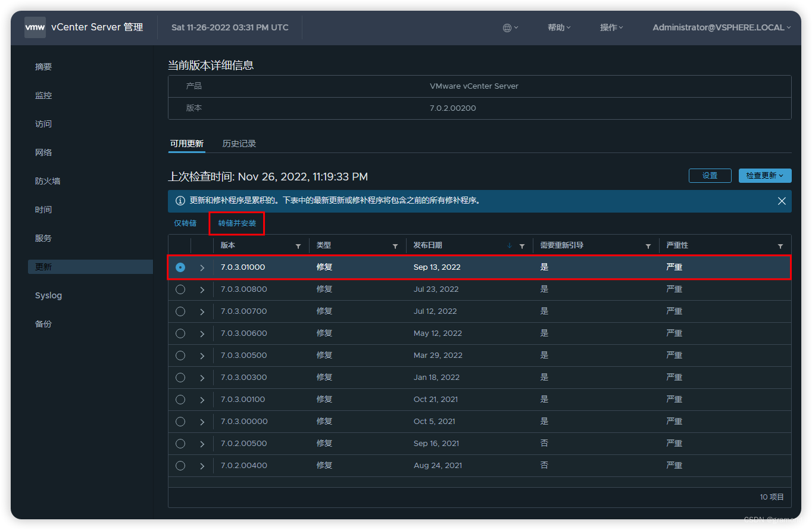Go to 访问 in sidebar

[x=43, y=124]
